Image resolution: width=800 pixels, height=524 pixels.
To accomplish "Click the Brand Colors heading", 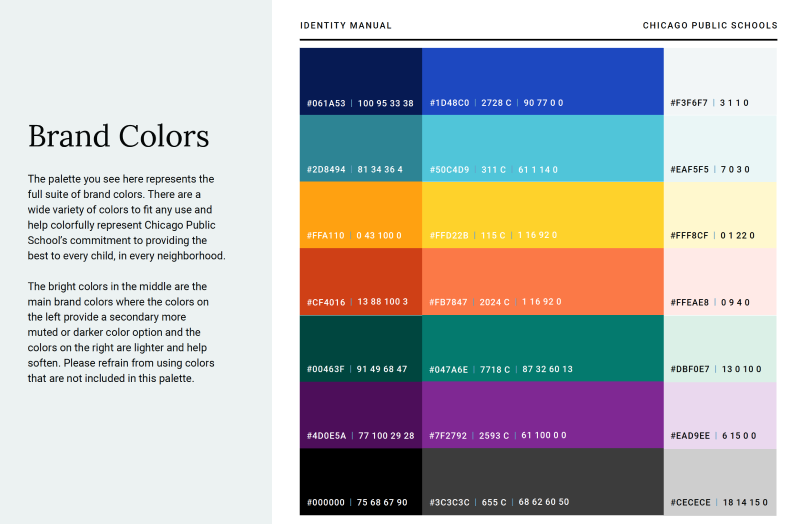I will (x=118, y=136).
